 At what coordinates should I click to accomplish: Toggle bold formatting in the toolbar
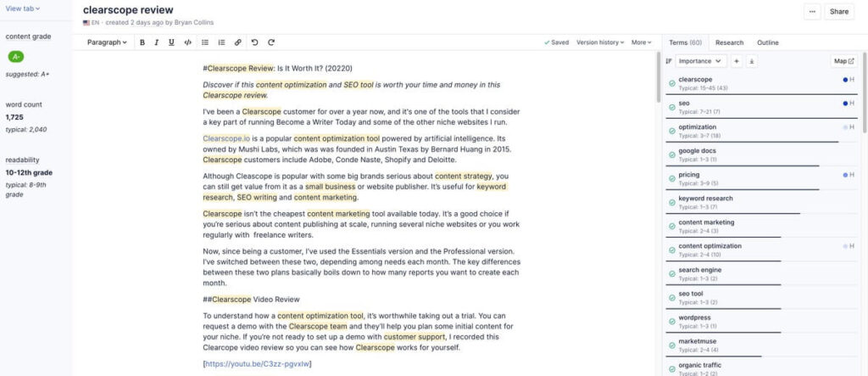142,42
